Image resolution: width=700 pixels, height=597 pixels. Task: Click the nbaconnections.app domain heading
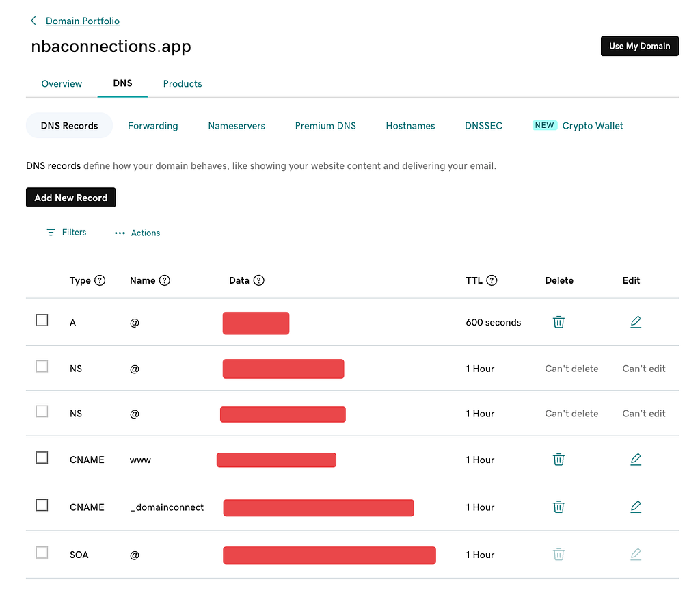pos(111,47)
